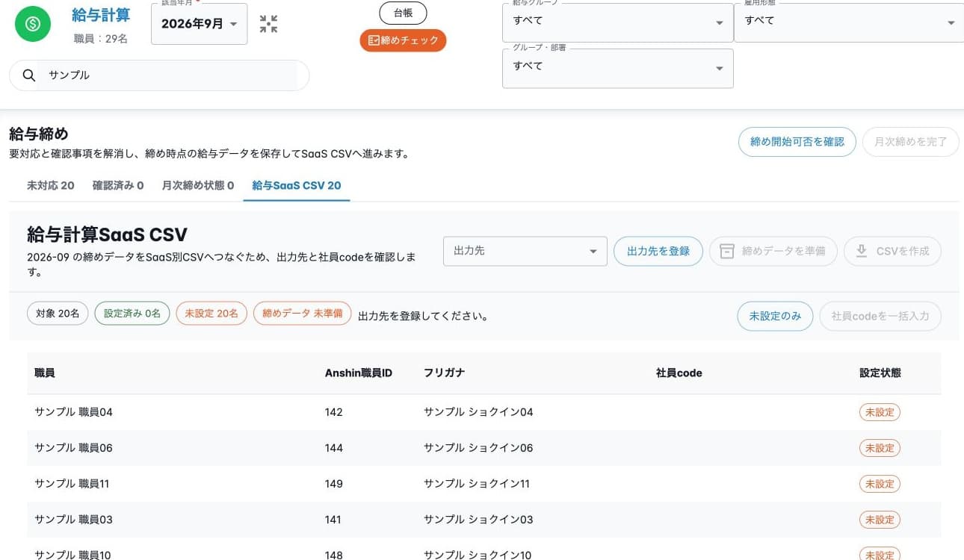The width and height of the screenshot is (964, 560).
Task: Click the 給与計算 title
Action: point(101,15)
